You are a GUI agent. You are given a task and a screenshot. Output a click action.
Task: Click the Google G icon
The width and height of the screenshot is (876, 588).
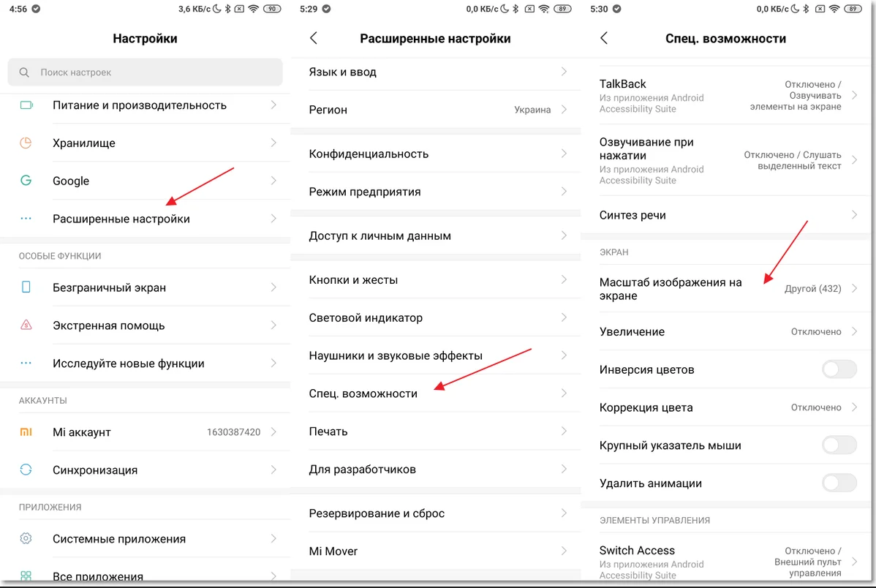point(26,181)
